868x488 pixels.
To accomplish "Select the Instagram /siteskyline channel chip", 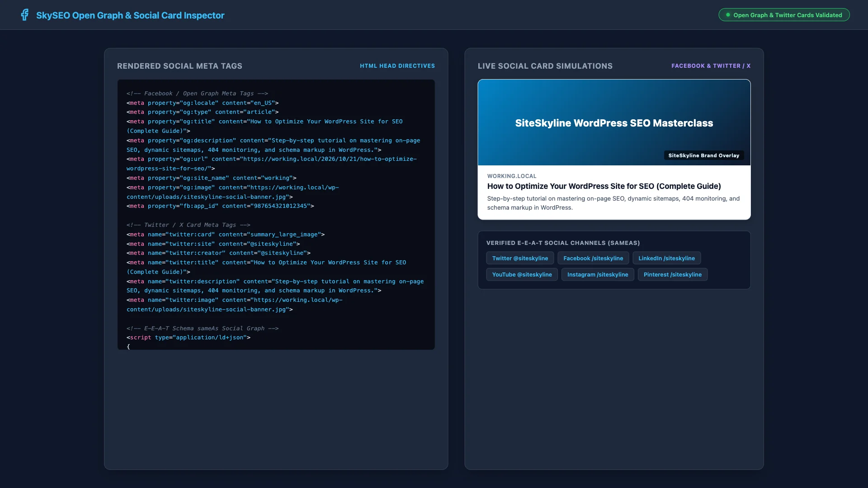I will pos(598,274).
